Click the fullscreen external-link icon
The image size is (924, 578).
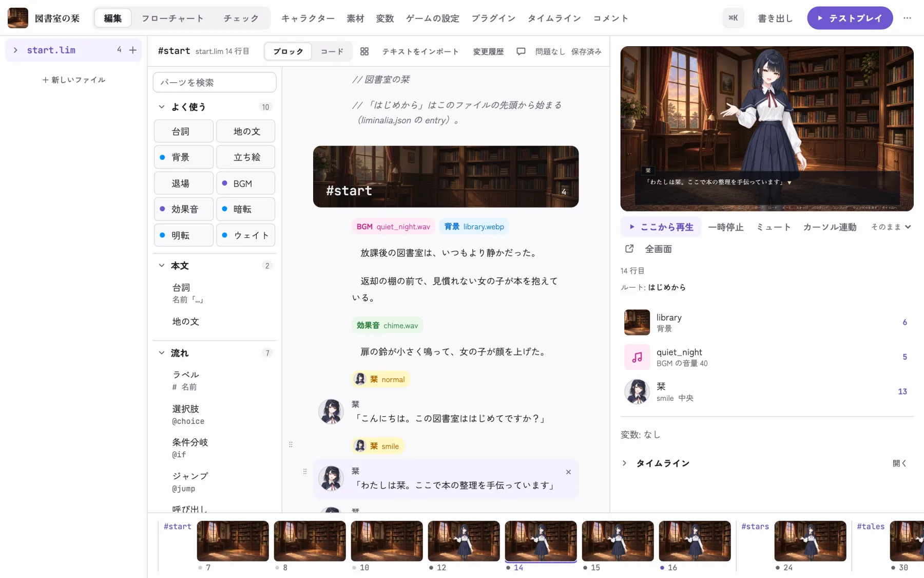(x=629, y=249)
